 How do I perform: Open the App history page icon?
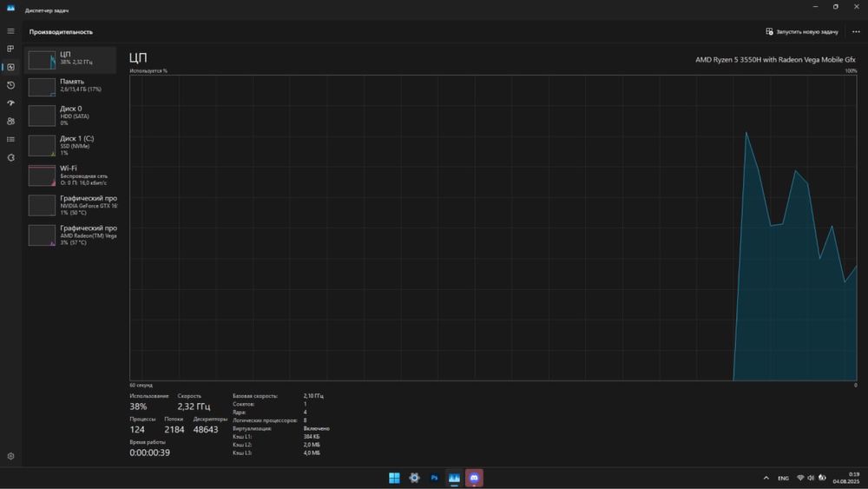(x=10, y=85)
